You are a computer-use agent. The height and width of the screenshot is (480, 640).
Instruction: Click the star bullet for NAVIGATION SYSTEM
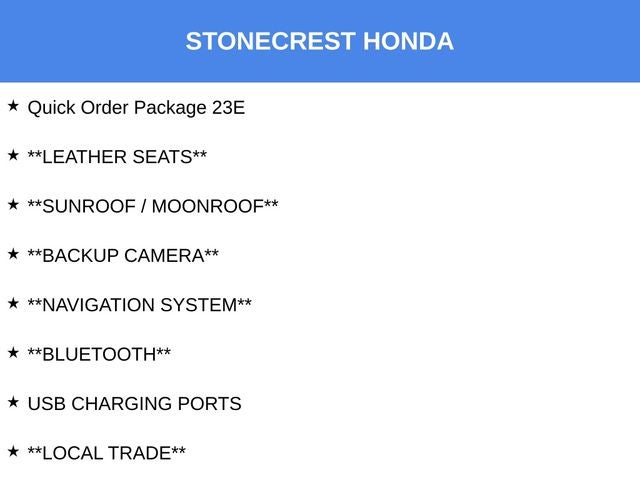[13, 303]
